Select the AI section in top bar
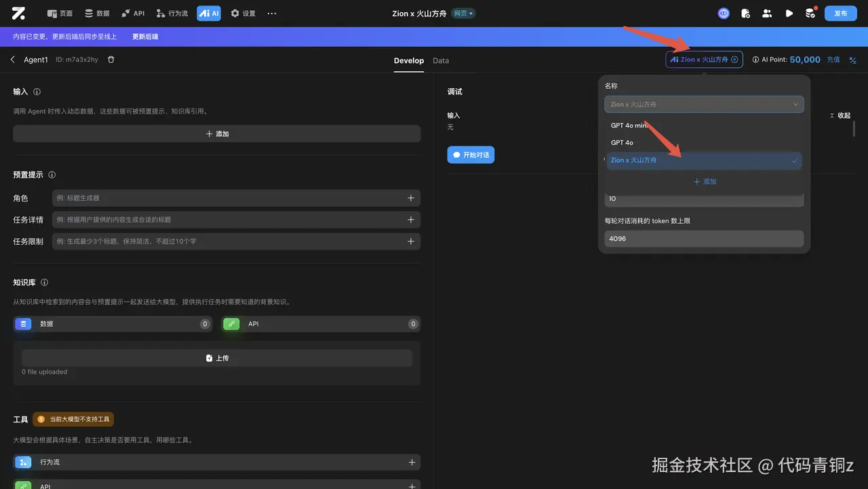Image resolution: width=868 pixels, height=489 pixels. tap(209, 14)
